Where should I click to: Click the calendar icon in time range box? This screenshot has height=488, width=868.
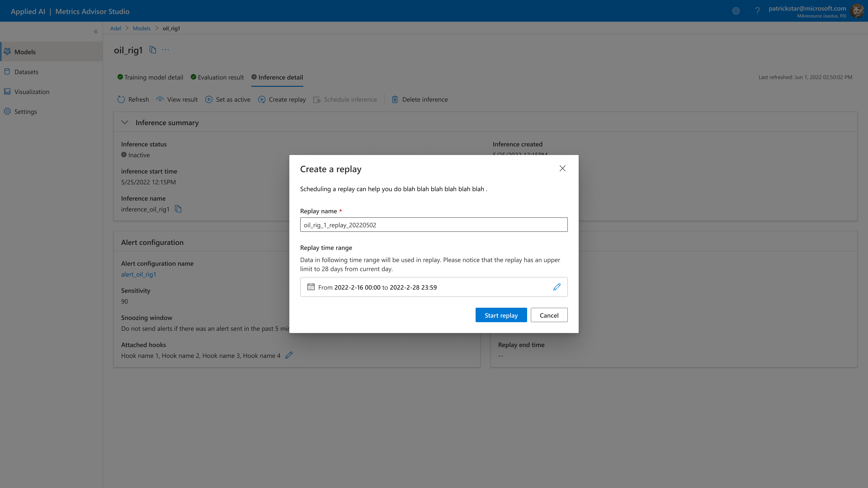[311, 287]
